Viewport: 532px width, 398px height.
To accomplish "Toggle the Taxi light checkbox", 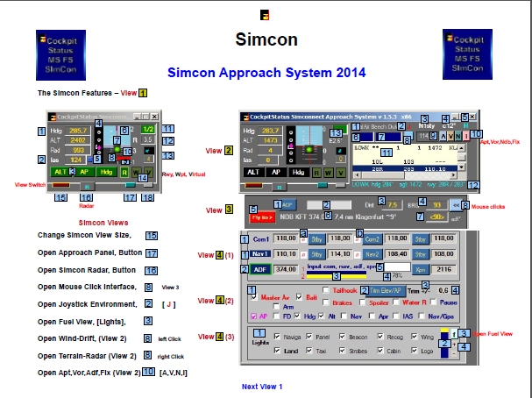I will click(x=309, y=350).
